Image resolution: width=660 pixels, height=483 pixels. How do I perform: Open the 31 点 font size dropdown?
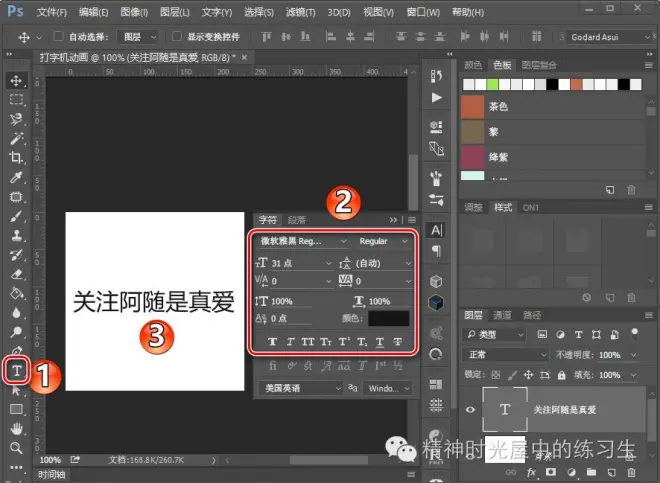[x=301, y=264]
